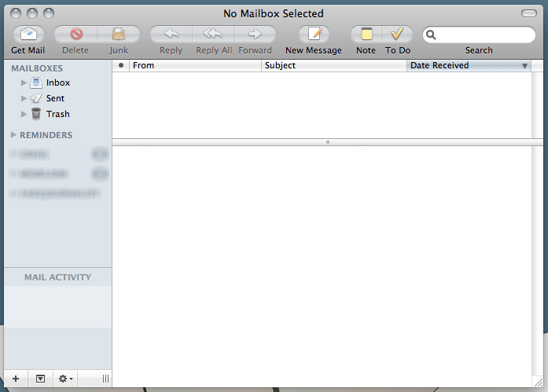The image size is (548, 392).
Task: Click the Forward arrow icon
Action: pyautogui.click(x=255, y=34)
